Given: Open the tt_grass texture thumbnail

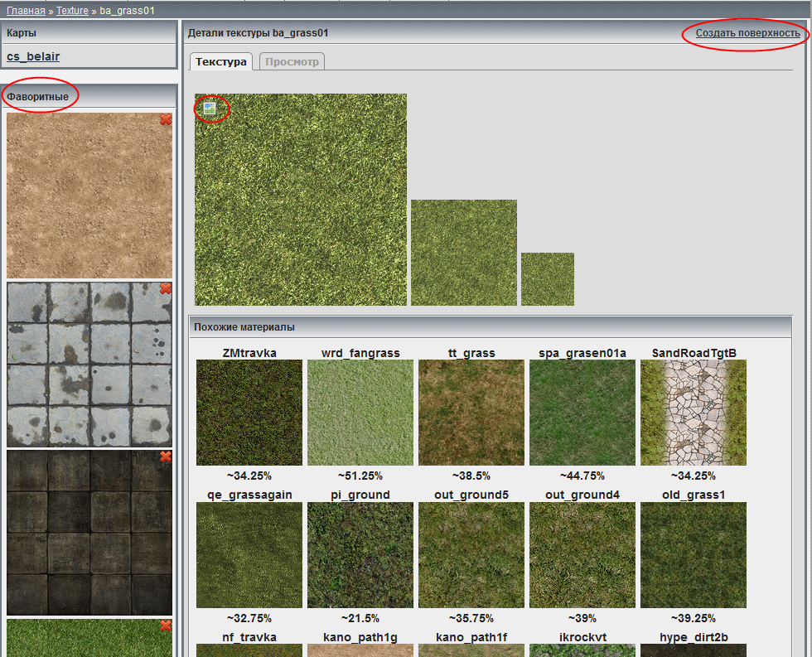Looking at the screenshot, I should [x=471, y=413].
